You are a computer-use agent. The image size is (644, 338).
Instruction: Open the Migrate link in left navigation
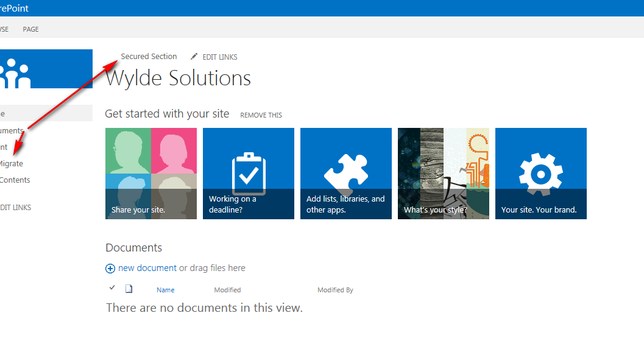(x=12, y=163)
